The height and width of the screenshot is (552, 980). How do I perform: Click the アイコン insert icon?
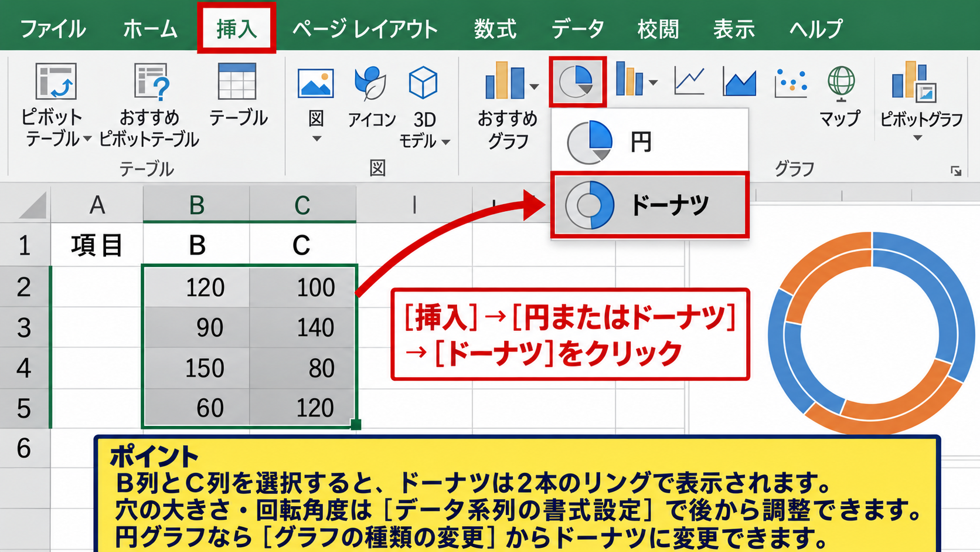(x=370, y=83)
